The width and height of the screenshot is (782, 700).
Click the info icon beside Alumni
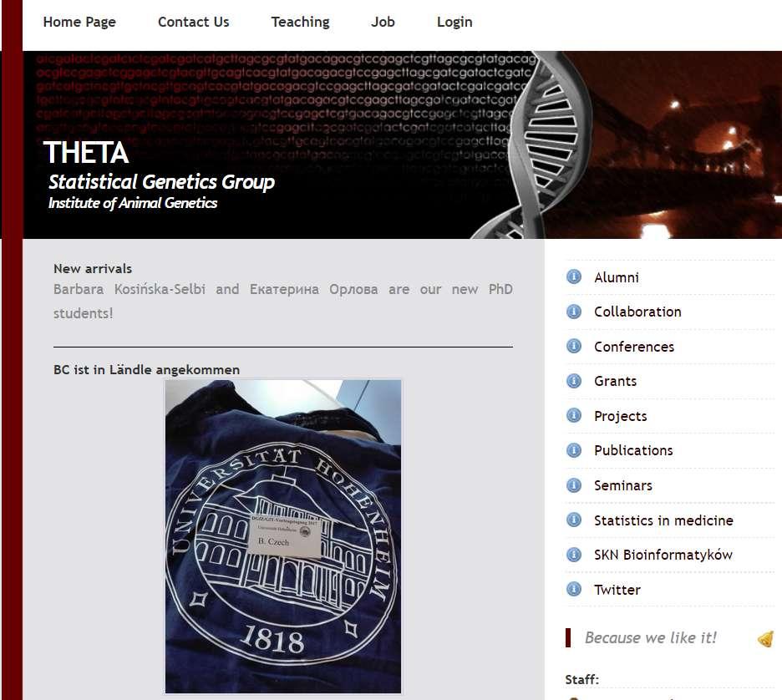coord(574,276)
